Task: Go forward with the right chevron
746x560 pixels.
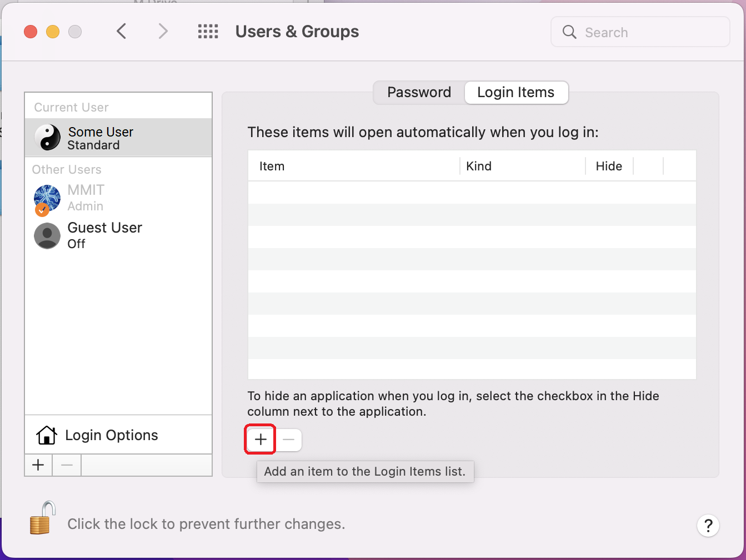Action: (x=163, y=32)
